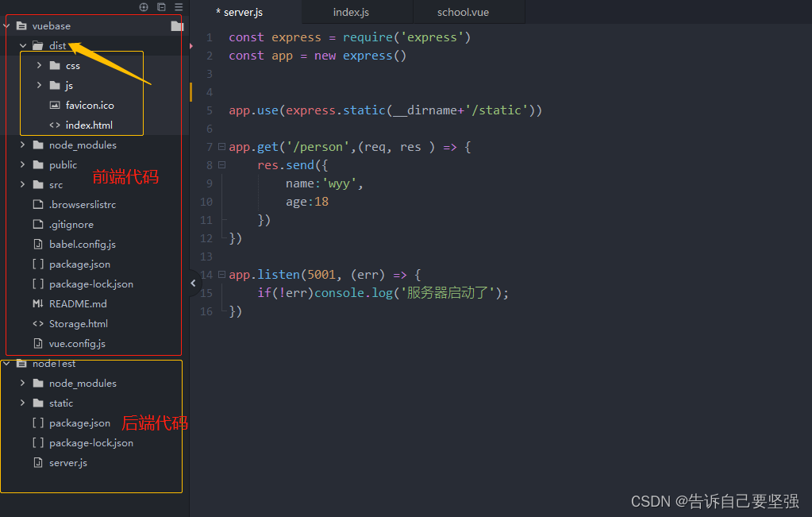This screenshot has height=517, width=812.
Task: Click the folder icon at right of vuebase row
Action: pyautogui.click(x=177, y=26)
